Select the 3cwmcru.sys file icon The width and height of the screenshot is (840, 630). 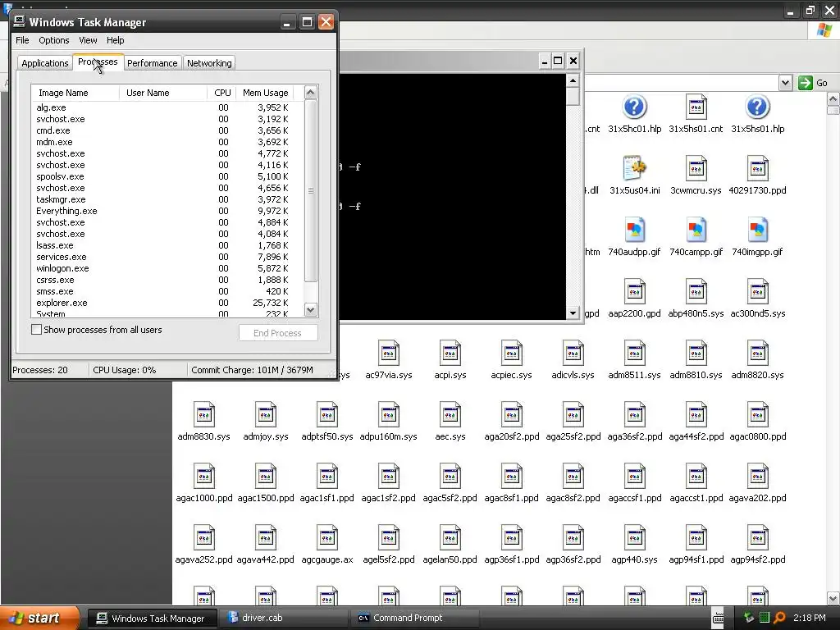pyautogui.click(x=696, y=169)
